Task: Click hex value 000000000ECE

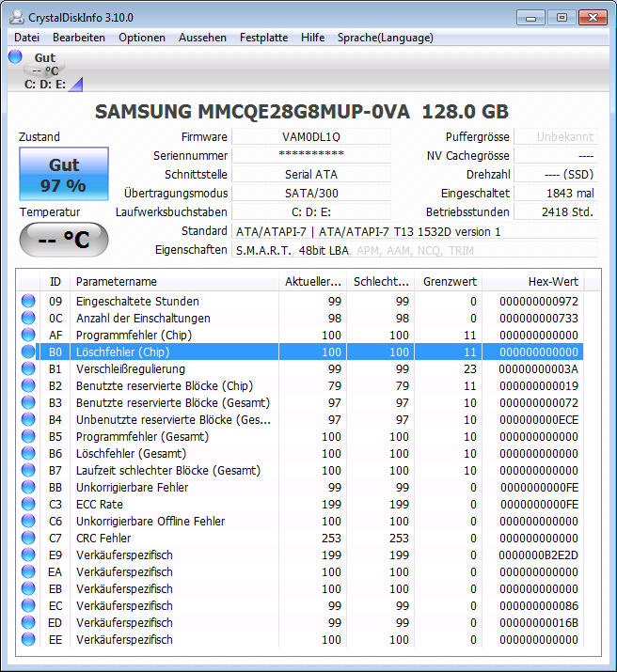Action: click(539, 419)
